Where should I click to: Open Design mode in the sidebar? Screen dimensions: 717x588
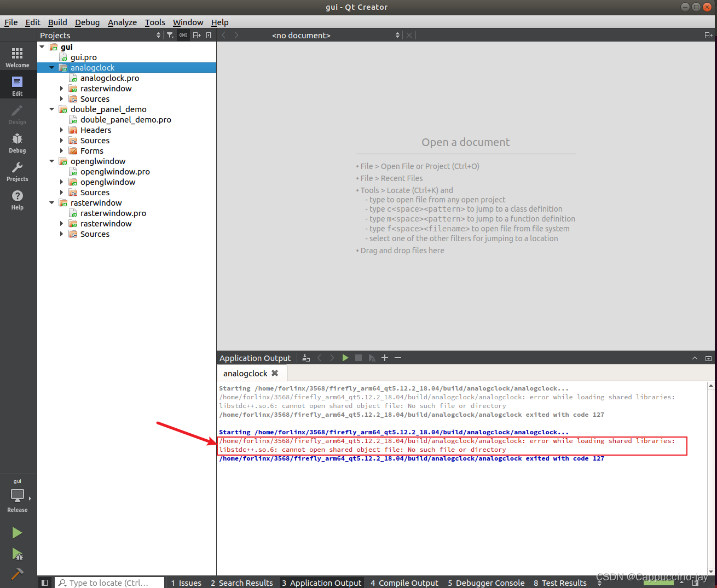point(18,114)
